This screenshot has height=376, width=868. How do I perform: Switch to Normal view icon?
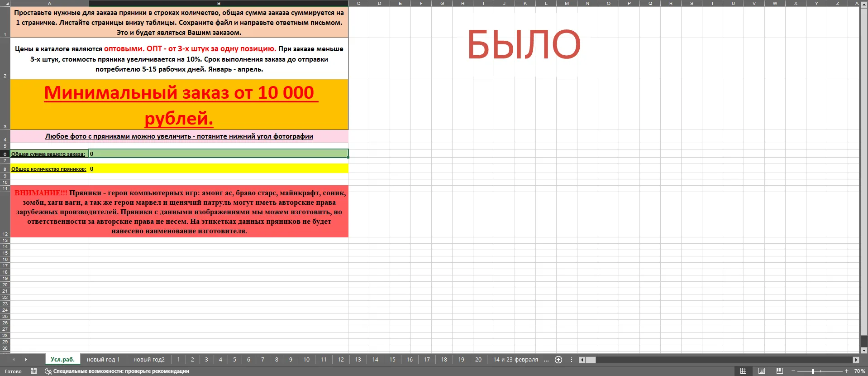tap(743, 371)
